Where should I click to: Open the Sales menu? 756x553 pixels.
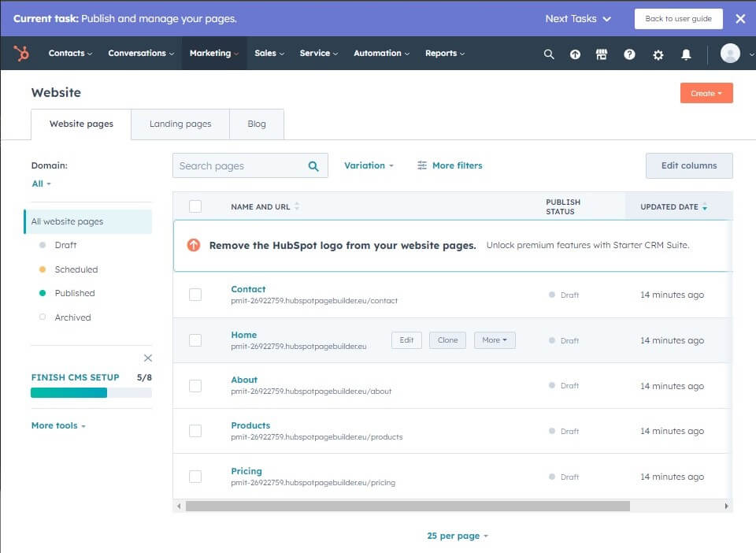point(269,53)
